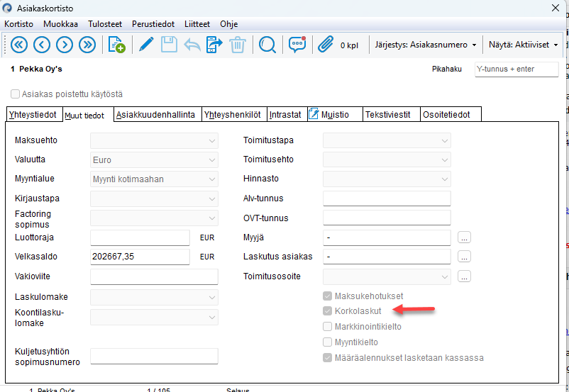Image resolution: width=569 pixels, height=392 pixels.
Task: Jump to the last customer record
Action: coord(87,45)
